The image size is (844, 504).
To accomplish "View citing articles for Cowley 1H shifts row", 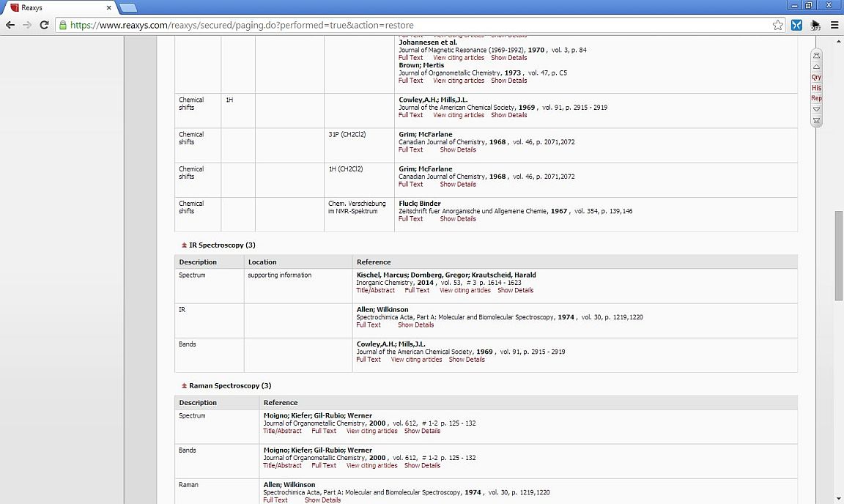I will 459,115.
